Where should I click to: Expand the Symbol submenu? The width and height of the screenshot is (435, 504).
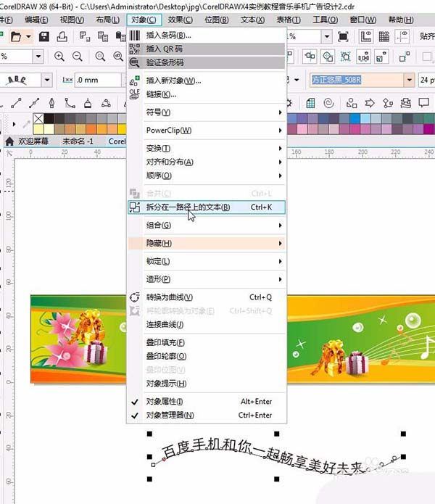click(x=206, y=112)
